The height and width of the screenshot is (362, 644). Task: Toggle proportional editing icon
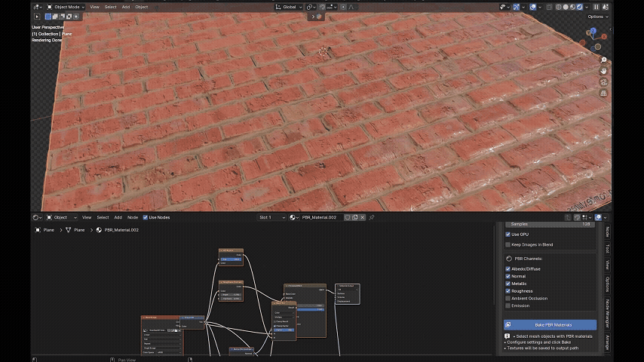pos(343,7)
